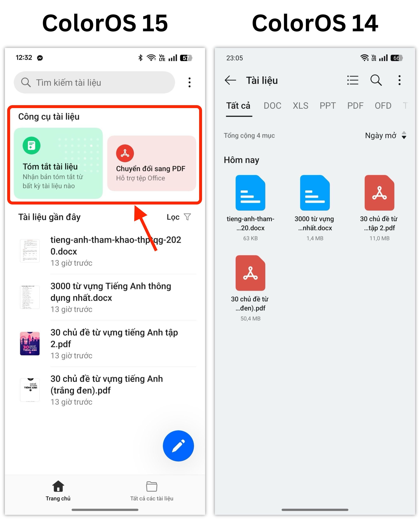
Task: Click the 11,0 MB file size label
Action: point(380,239)
